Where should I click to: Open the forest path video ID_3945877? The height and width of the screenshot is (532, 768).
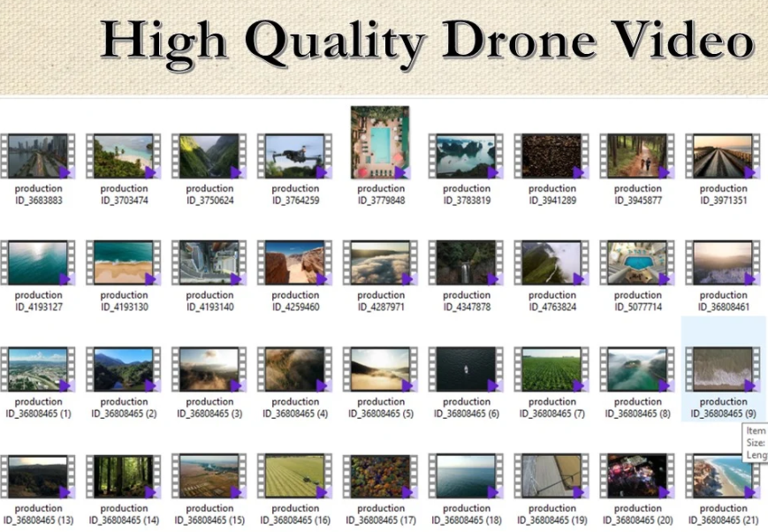pyautogui.click(x=637, y=159)
